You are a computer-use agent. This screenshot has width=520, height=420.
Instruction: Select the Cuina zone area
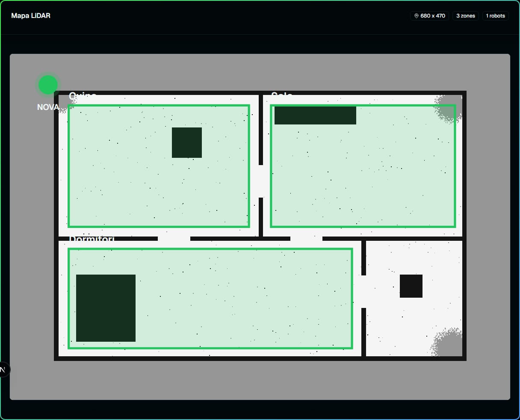click(159, 166)
